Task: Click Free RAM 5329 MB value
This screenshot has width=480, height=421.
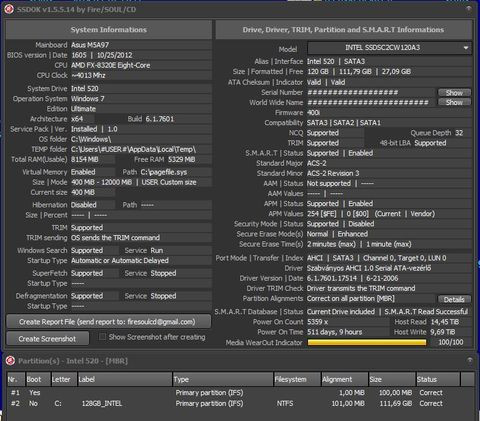Action: (x=181, y=159)
